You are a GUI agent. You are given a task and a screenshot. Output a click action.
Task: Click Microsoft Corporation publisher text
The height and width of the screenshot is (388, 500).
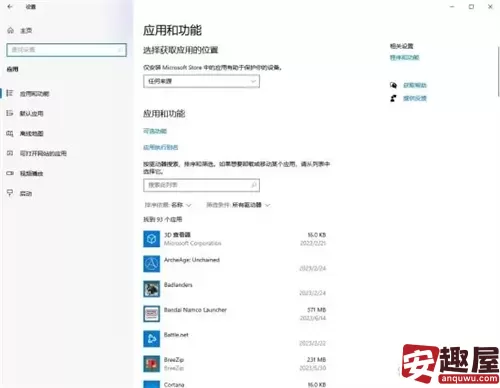click(192, 243)
